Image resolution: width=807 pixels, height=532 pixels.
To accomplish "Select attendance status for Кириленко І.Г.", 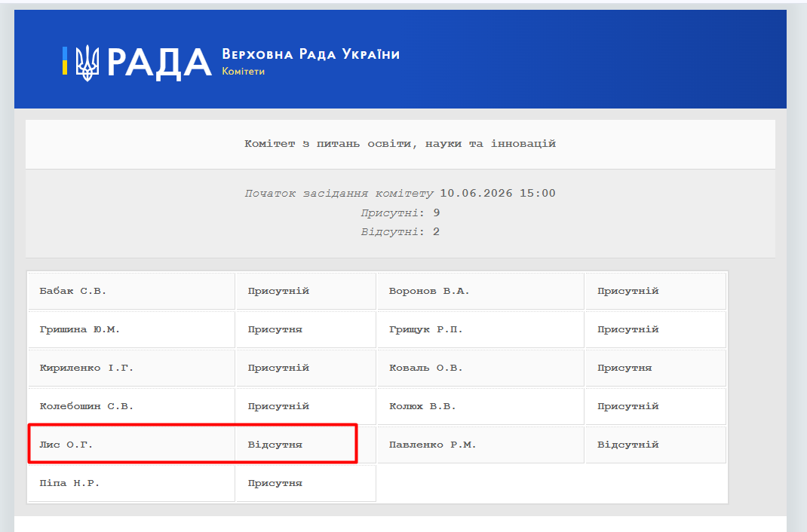I will 305,368.
